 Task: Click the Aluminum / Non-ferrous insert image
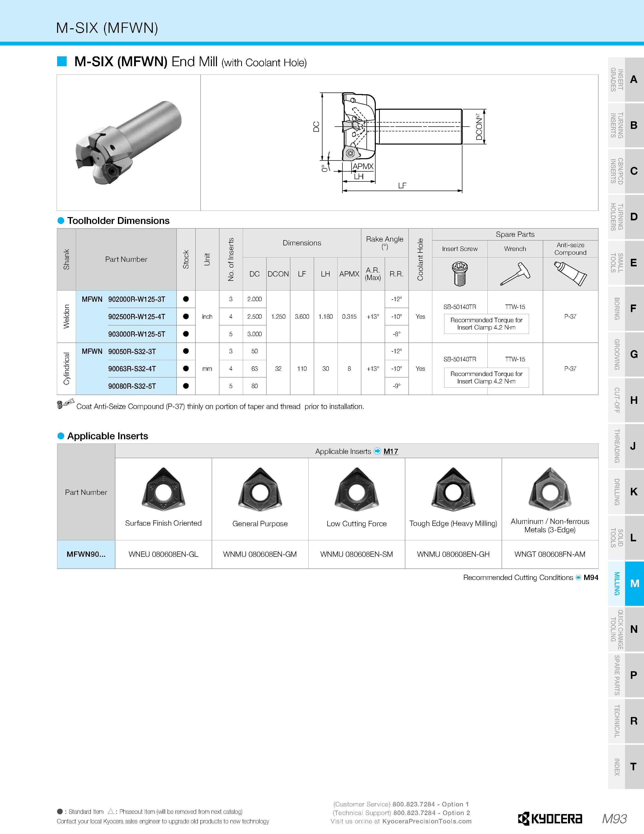(x=550, y=489)
